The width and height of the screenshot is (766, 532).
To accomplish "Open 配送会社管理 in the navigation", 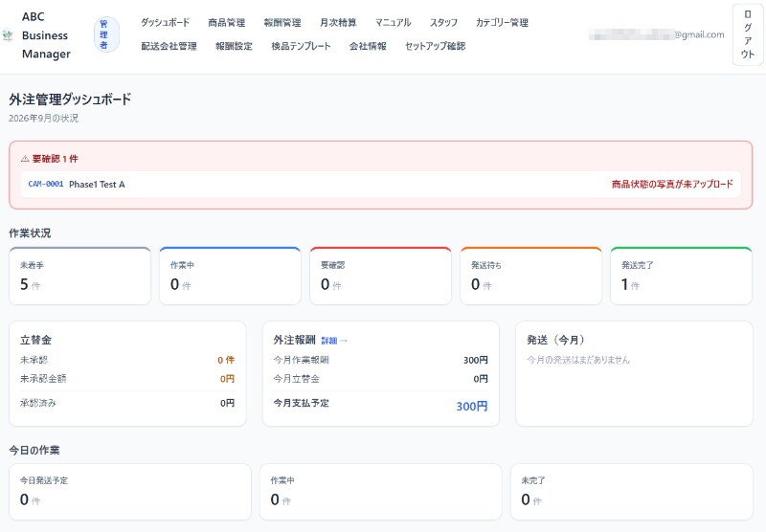I will (169, 46).
